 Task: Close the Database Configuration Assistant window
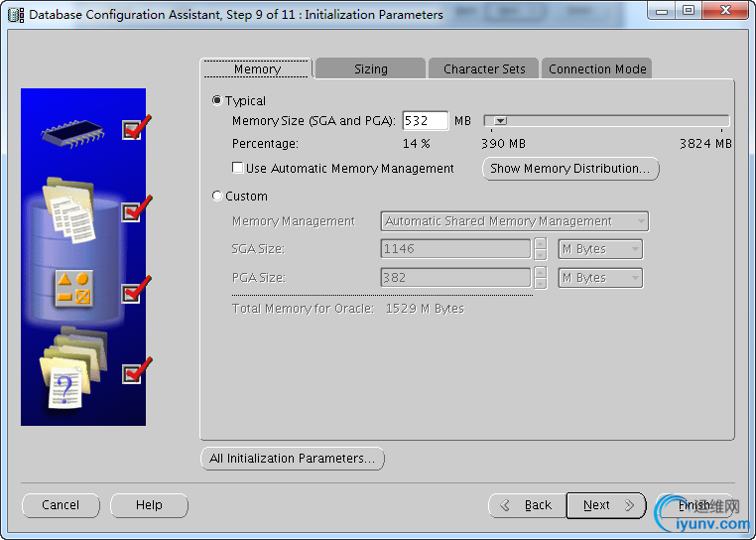[725, 11]
